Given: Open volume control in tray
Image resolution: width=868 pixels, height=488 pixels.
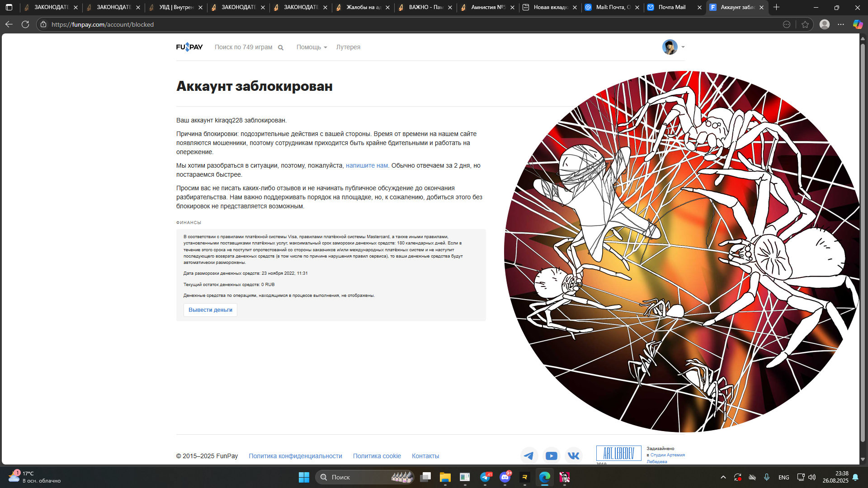Looking at the screenshot, I should pyautogui.click(x=812, y=477).
